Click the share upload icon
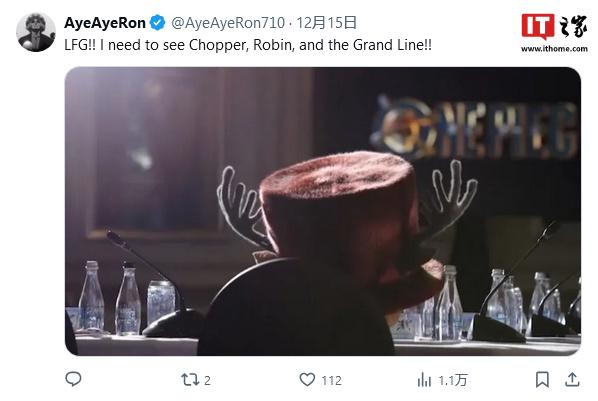 572,379
